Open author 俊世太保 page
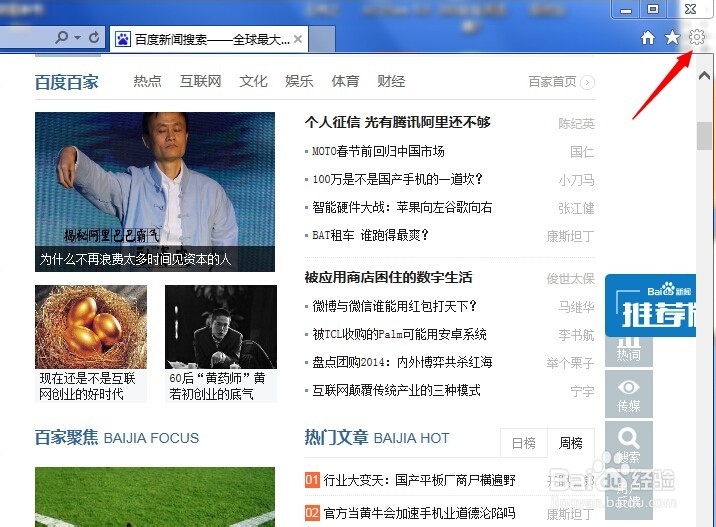The image size is (716, 527). 570,279
